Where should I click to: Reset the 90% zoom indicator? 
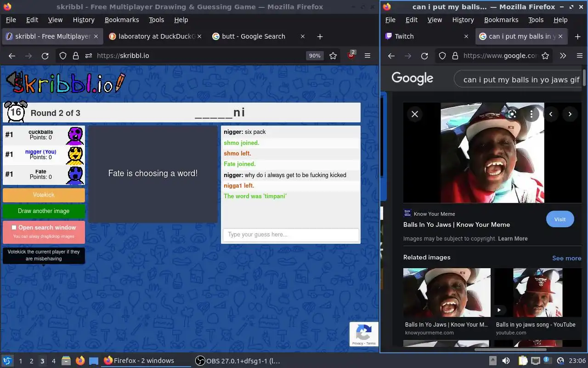click(x=315, y=56)
